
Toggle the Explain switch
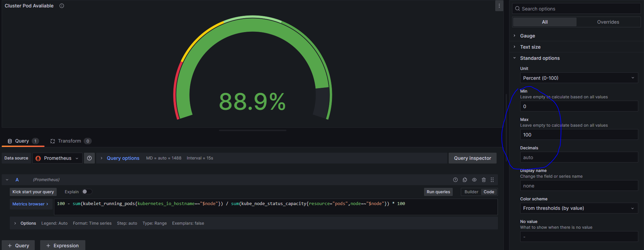(87, 192)
